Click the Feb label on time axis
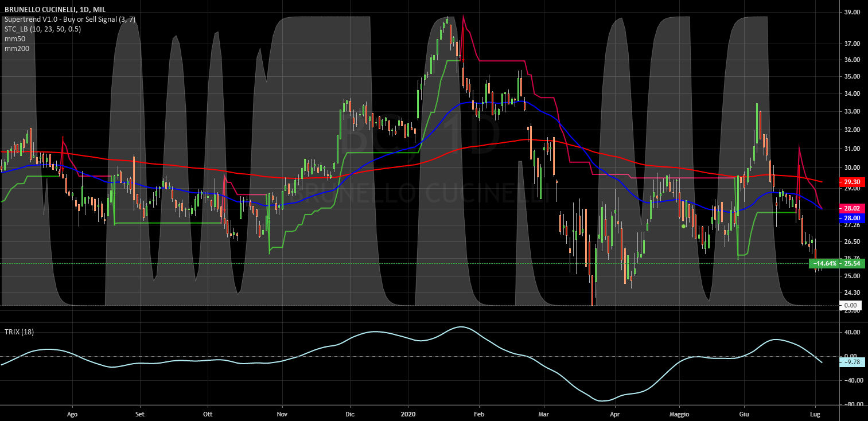Viewport: 868px width, 421px height. tap(480, 414)
